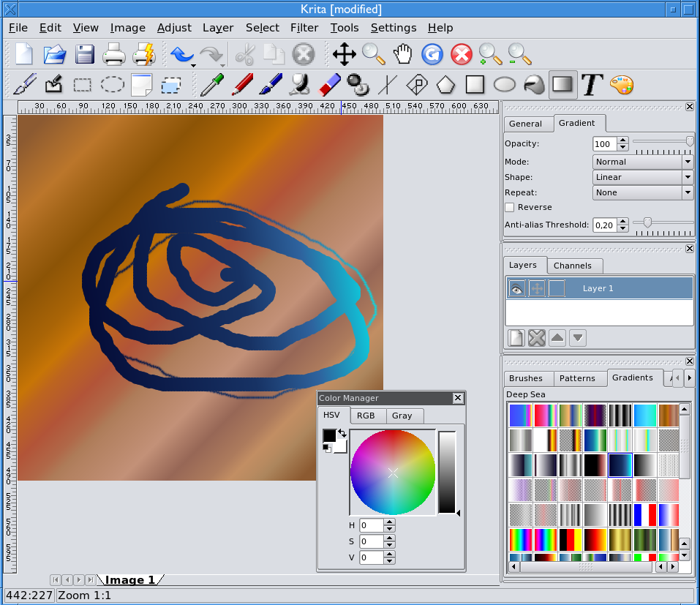
Task: Close the Color Manager panel
Action: click(458, 398)
